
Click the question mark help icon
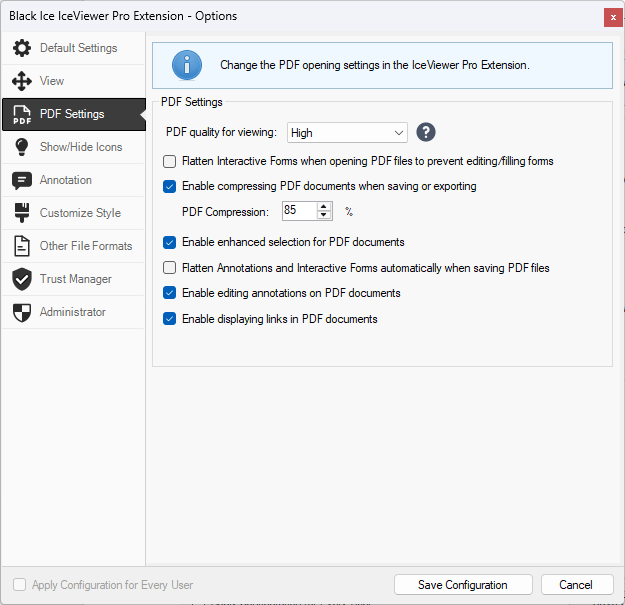click(426, 132)
